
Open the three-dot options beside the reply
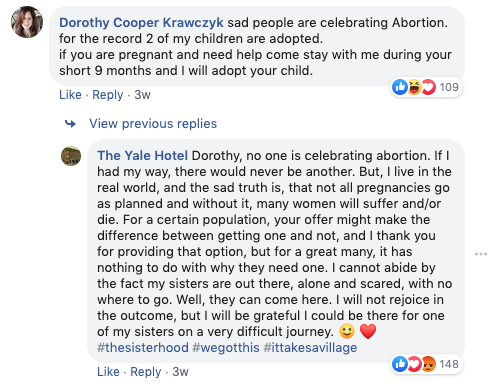tap(481, 254)
